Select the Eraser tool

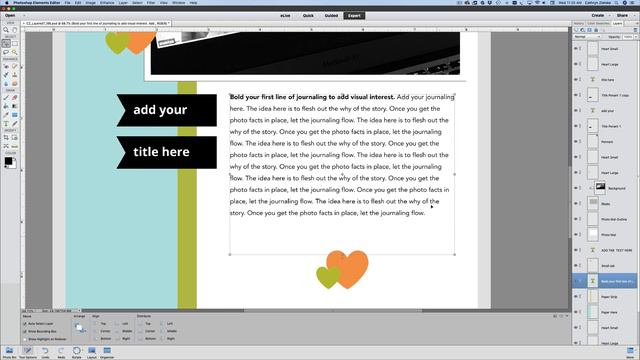[15, 98]
